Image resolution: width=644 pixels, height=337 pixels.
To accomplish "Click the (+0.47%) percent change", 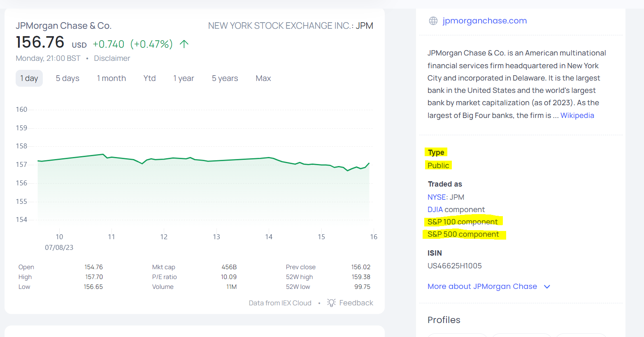I will click(151, 44).
